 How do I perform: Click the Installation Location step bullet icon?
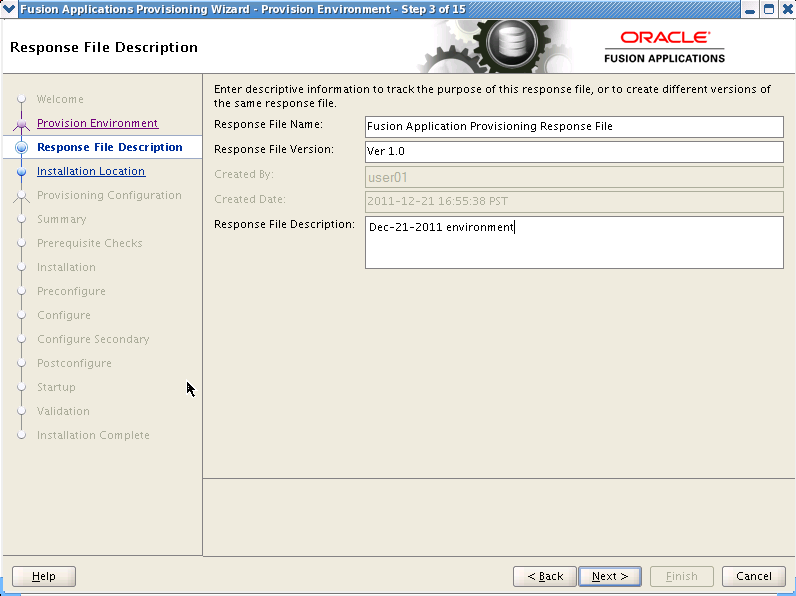click(x=21, y=172)
